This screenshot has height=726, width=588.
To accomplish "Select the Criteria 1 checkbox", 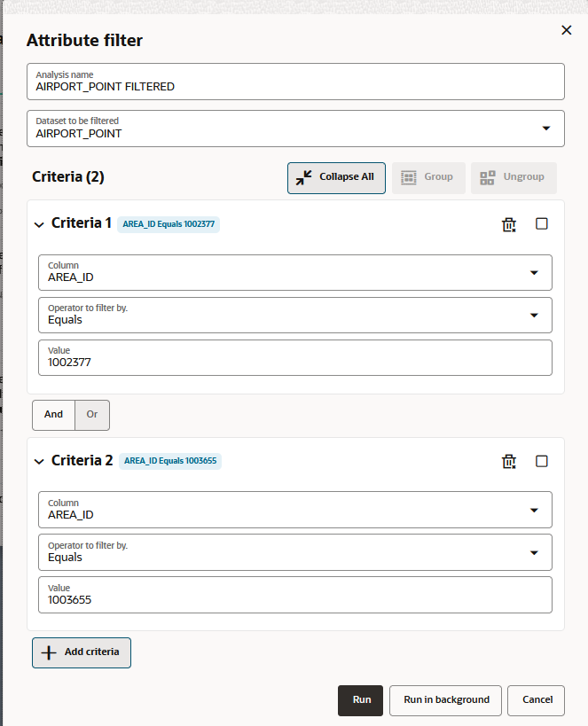I will pyautogui.click(x=542, y=224).
